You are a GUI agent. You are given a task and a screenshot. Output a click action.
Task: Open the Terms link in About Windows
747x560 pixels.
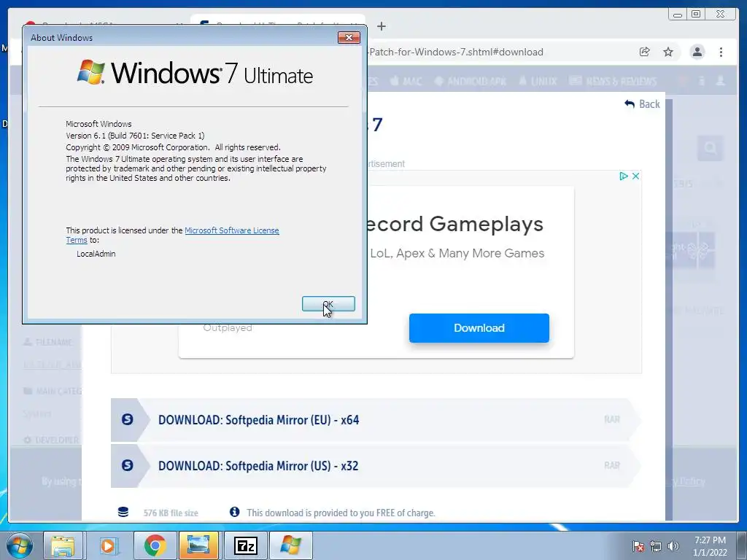pos(76,240)
